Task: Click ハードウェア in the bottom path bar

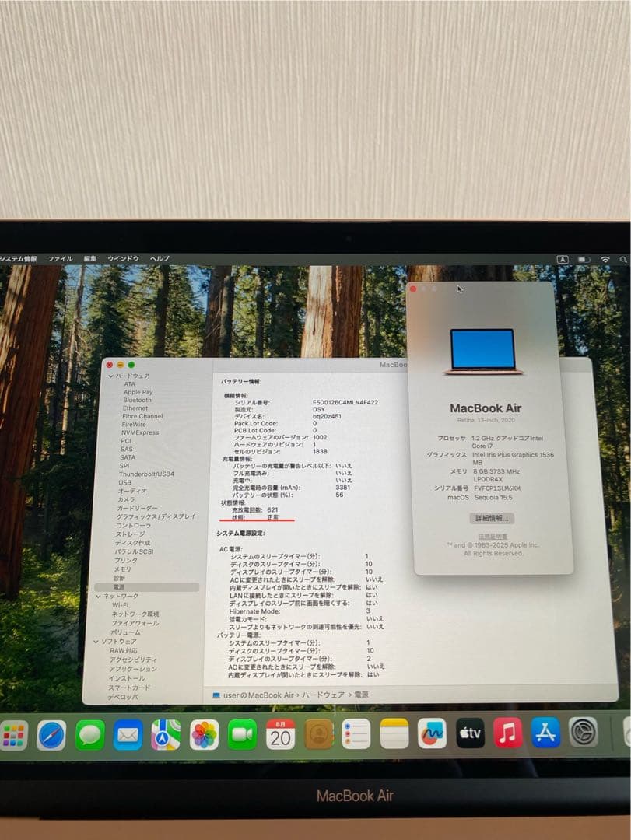Action: click(323, 695)
